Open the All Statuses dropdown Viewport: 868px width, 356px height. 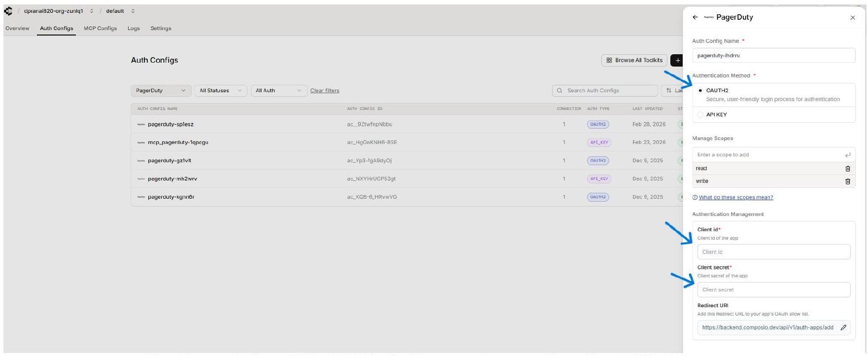coord(220,91)
